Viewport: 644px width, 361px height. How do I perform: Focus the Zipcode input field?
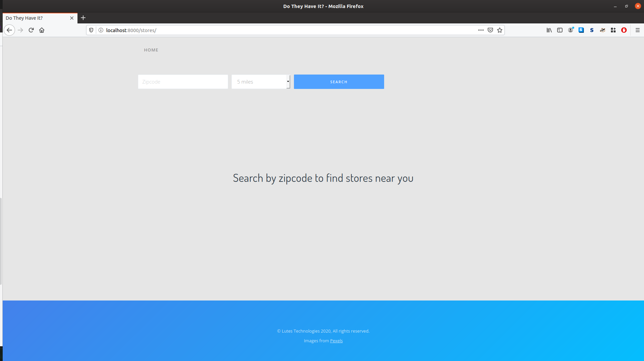pos(183,82)
